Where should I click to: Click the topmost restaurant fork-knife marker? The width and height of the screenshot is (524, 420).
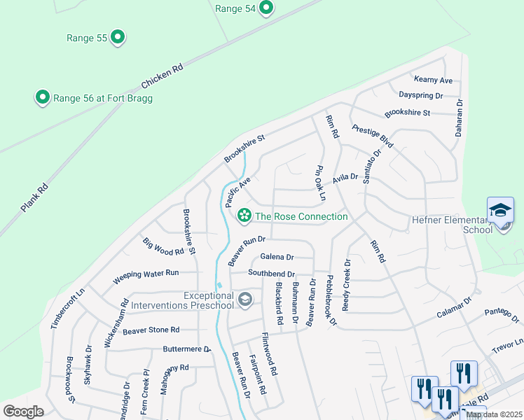pyautogui.click(x=464, y=374)
